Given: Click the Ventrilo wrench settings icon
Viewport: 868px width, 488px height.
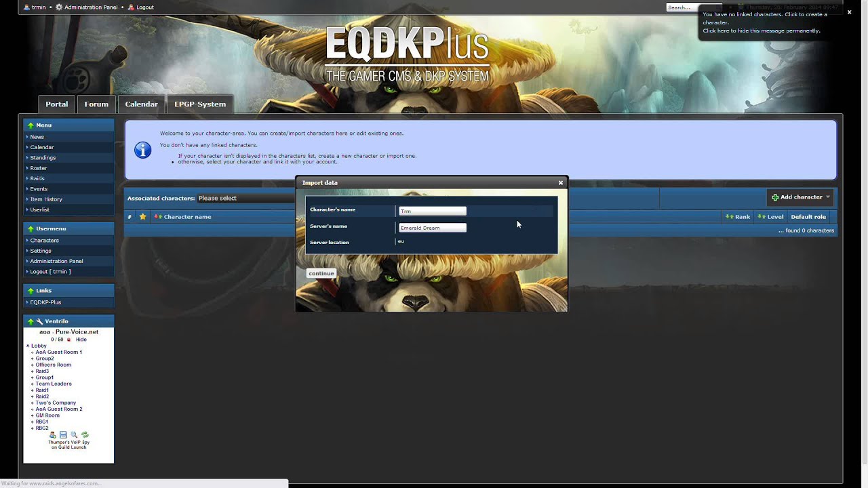Looking at the screenshot, I should pos(40,321).
